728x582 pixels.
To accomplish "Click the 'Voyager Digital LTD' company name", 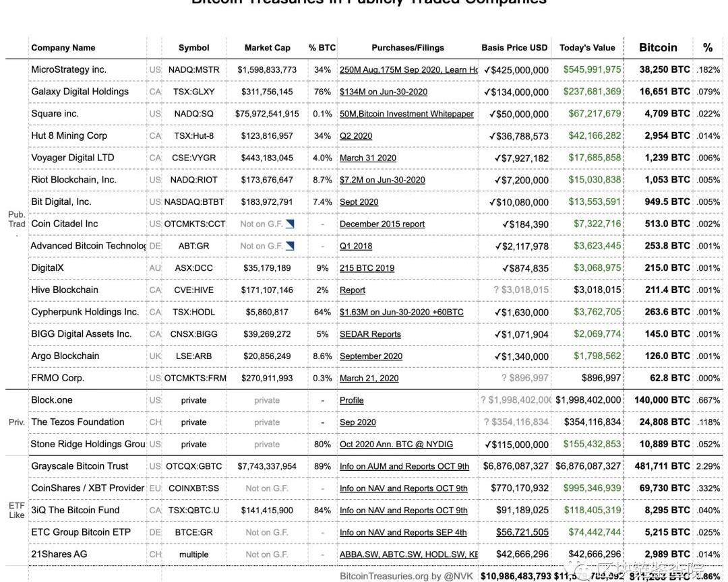I will tap(72, 158).
